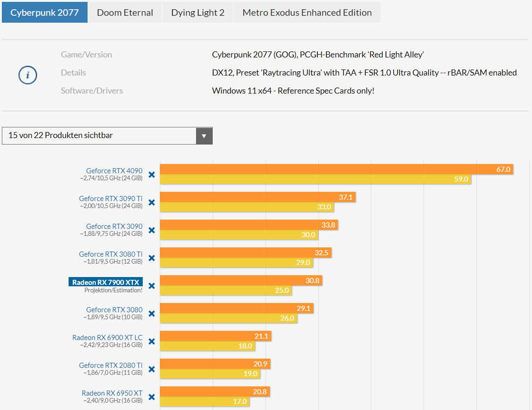Open the Geforce RTX 4090 link
This screenshot has width=532, height=410.
[114, 170]
